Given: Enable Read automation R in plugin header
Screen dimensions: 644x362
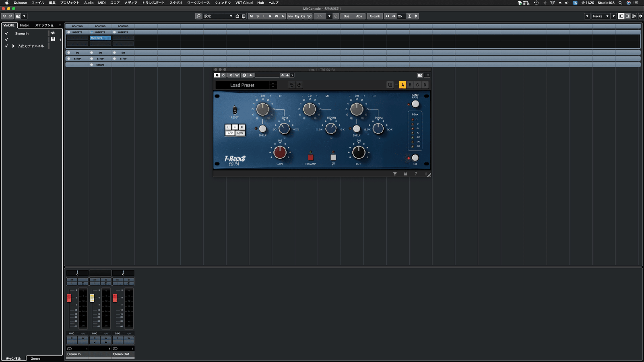Looking at the screenshot, I should click(231, 75).
